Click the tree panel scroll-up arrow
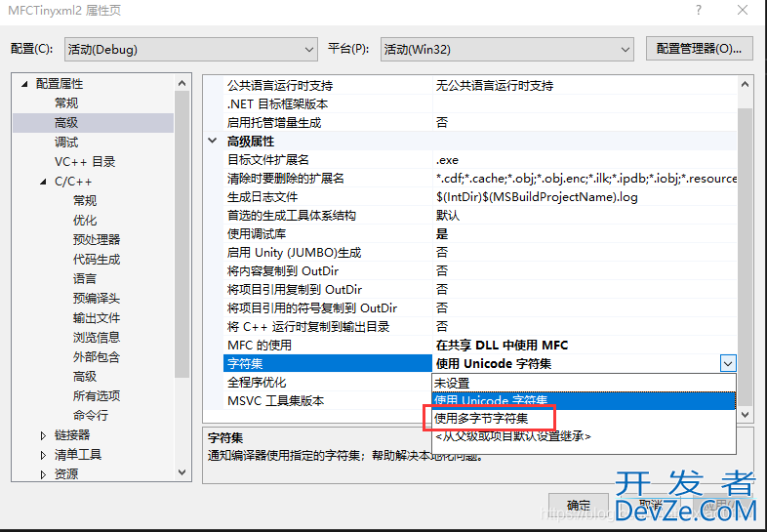767x532 pixels. [182, 84]
